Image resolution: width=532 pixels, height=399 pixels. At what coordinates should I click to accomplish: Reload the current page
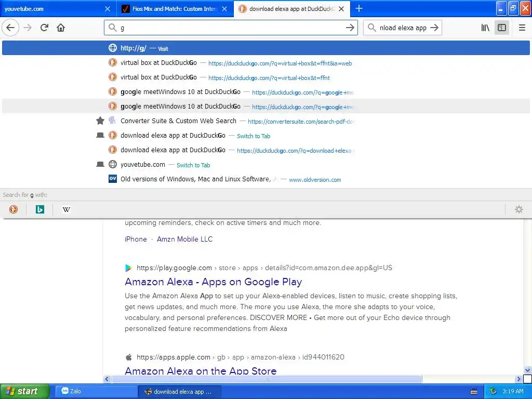pos(44,28)
